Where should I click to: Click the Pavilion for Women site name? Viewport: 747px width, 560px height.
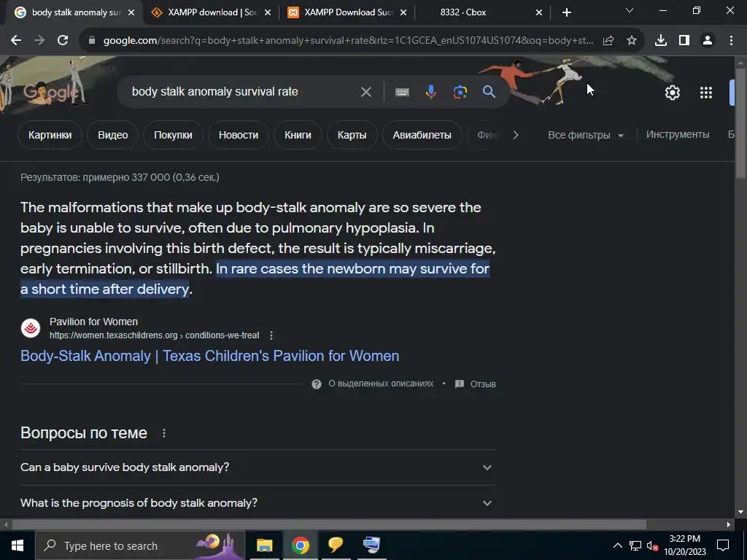pos(93,322)
